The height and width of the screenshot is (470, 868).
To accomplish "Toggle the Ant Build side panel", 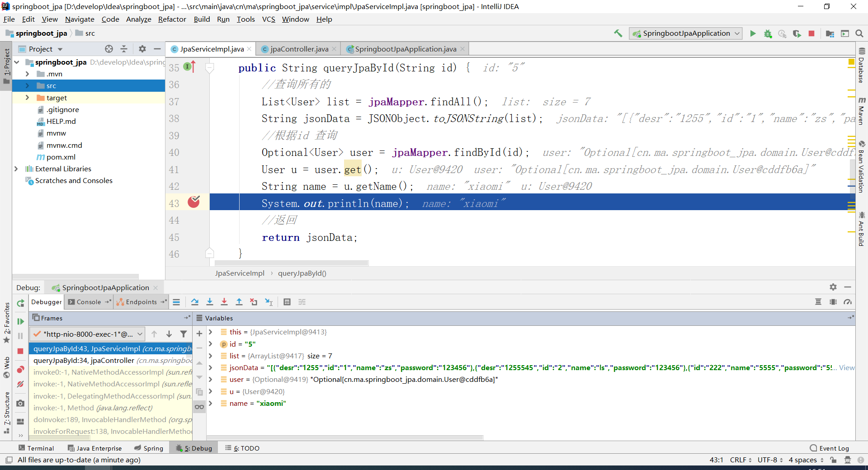I will click(862, 229).
